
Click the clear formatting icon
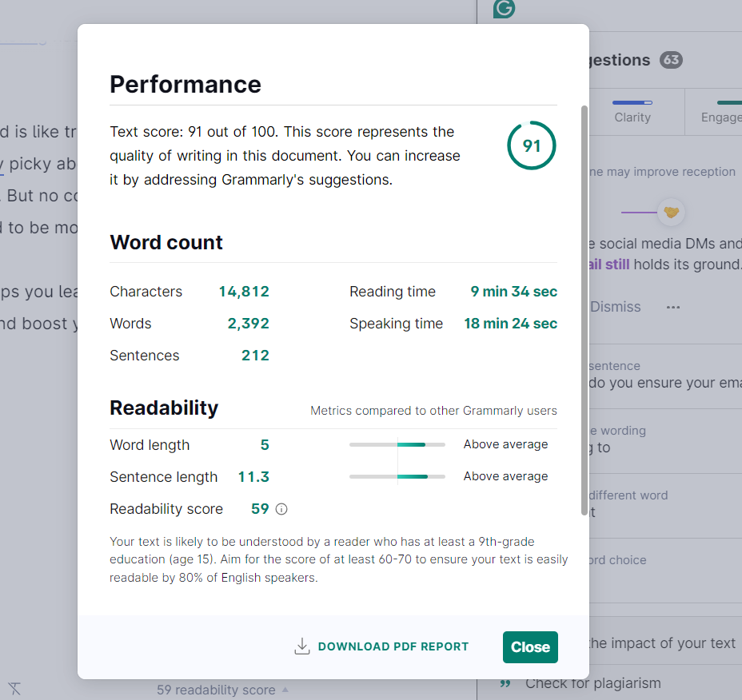click(14, 688)
